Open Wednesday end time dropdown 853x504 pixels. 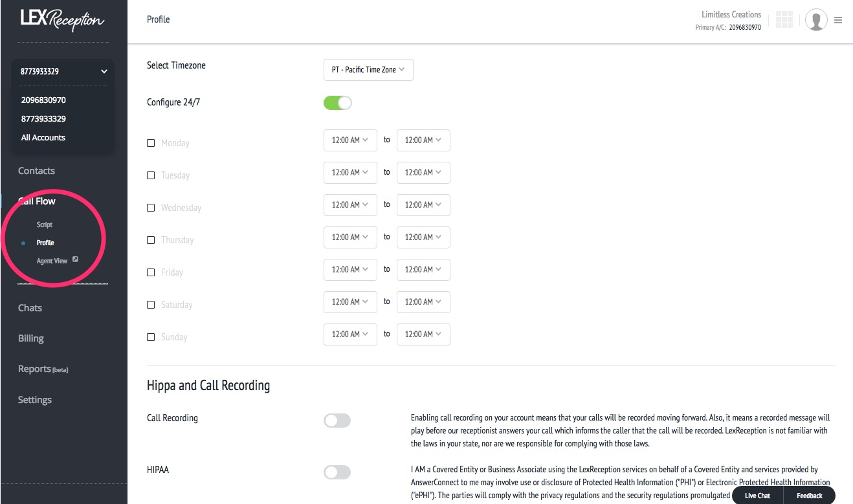pyautogui.click(x=423, y=205)
